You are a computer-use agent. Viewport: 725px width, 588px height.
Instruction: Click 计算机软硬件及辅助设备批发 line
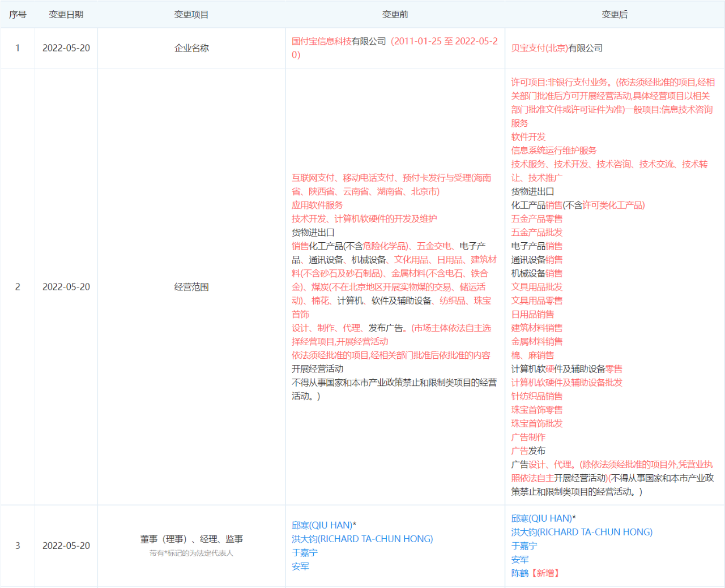coord(566,382)
